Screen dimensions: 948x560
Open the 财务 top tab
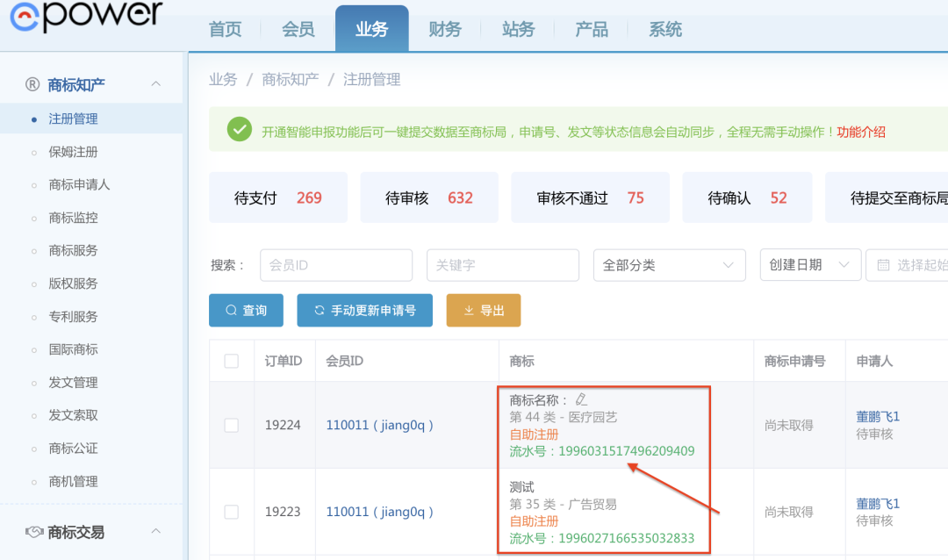pyautogui.click(x=445, y=29)
